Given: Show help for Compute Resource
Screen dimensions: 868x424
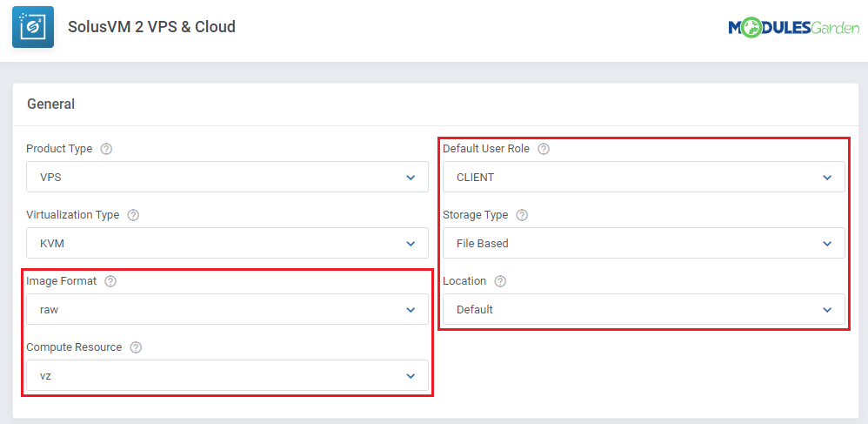Looking at the screenshot, I should [136, 347].
